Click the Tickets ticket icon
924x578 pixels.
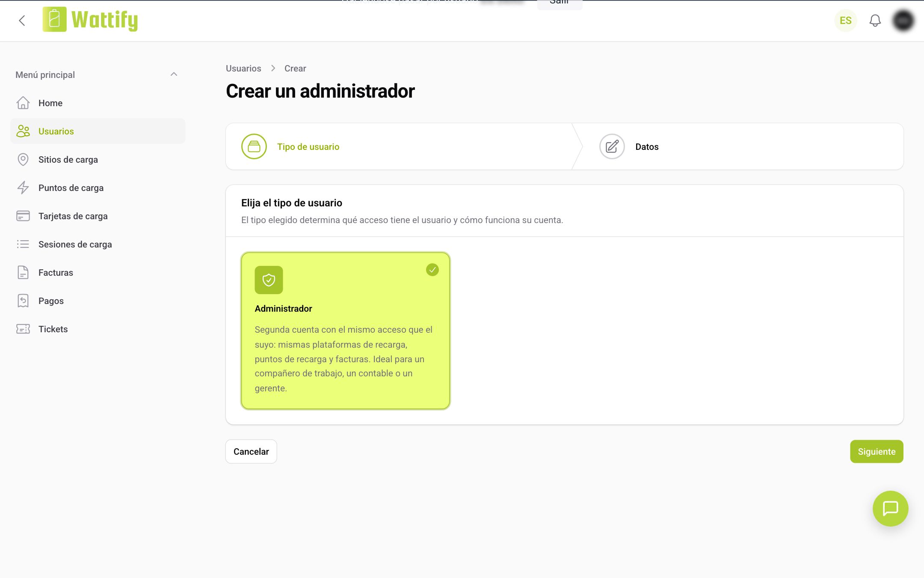23,329
